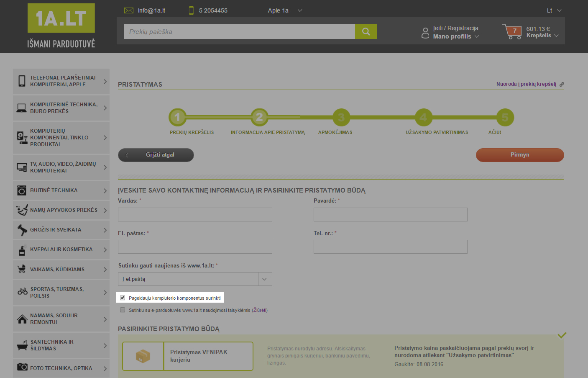Check the agree to store rules checkbox
588x378 pixels.
click(123, 310)
